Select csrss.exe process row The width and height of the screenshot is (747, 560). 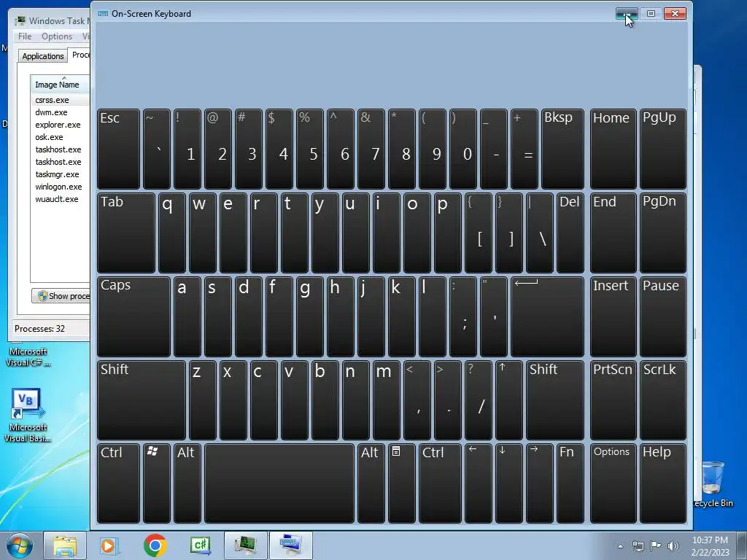(61, 100)
